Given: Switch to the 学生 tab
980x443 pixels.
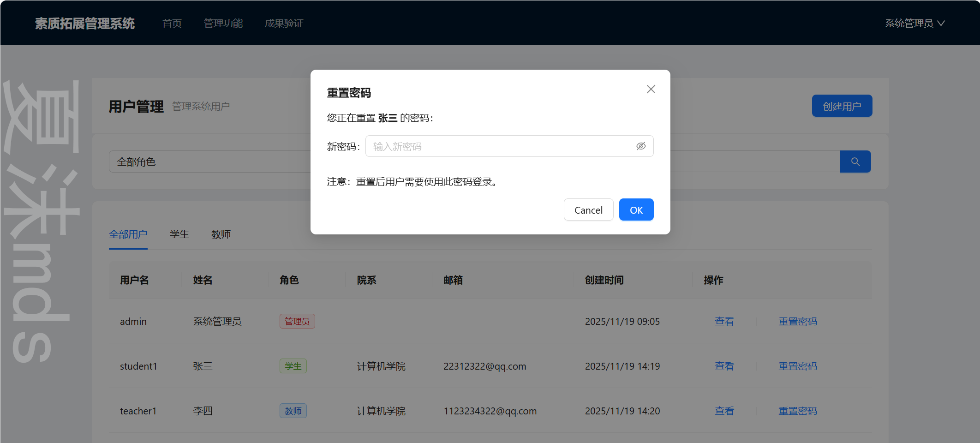Looking at the screenshot, I should (x=179, y=234).
